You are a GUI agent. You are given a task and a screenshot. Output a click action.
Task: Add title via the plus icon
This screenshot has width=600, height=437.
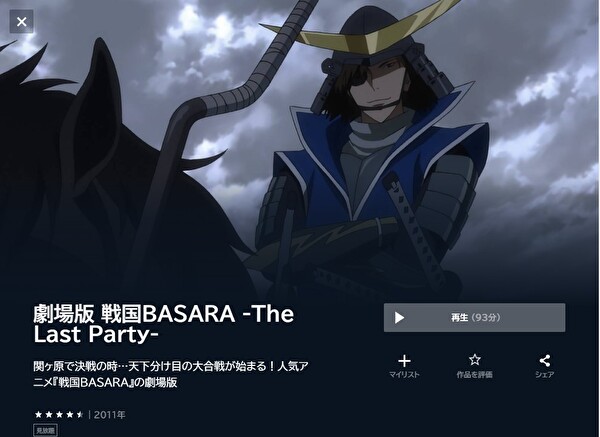pos(404,360)
